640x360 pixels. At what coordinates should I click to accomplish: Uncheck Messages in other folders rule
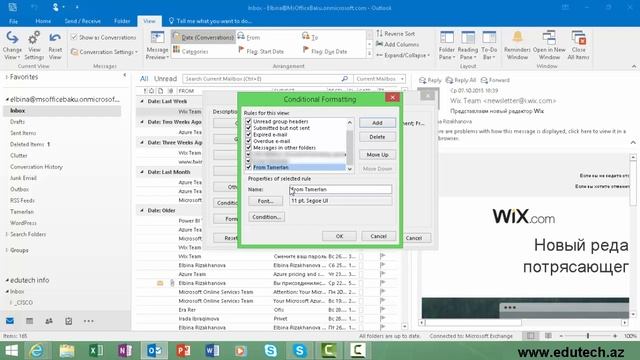click(248, 147)
